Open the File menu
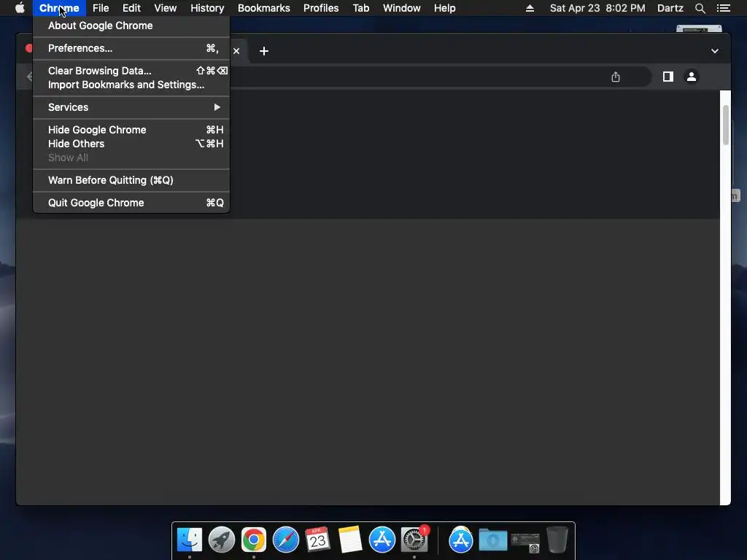This screenshot has height=560, width=747. [101, 8]
